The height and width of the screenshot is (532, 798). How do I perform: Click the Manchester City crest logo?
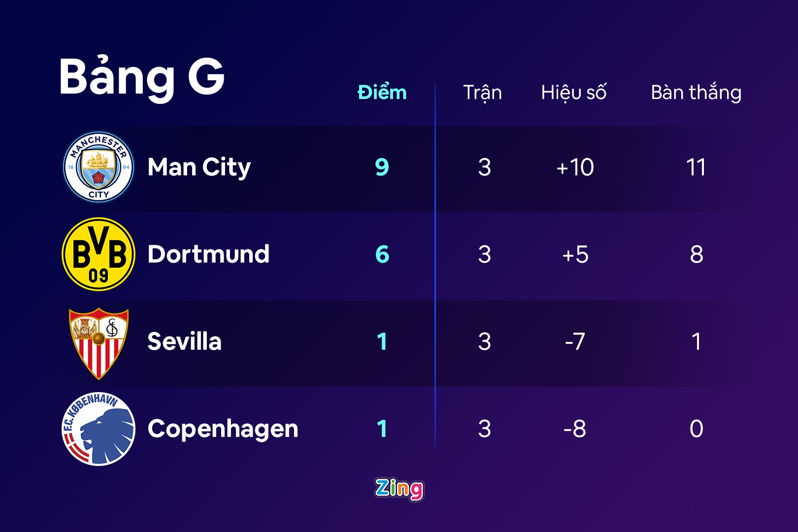pyautogui.click(x=99, y=167)
